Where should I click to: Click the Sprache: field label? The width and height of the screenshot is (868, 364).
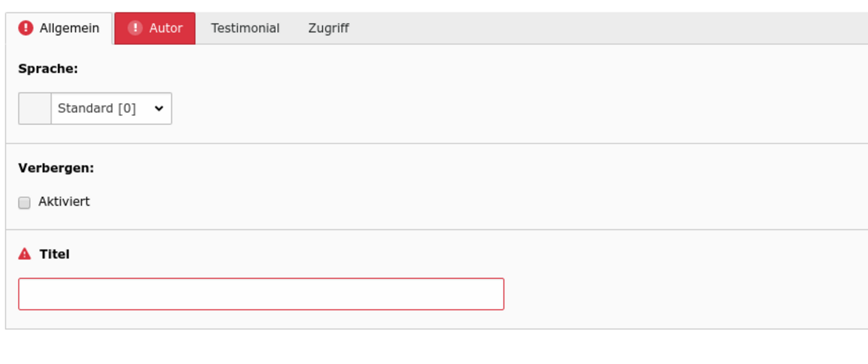48,69
